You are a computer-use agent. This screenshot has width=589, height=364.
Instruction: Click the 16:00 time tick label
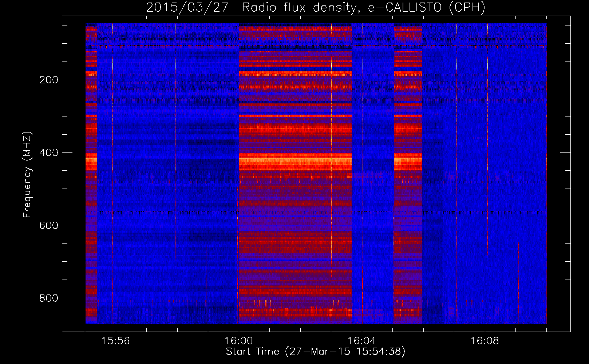click(239, 341)
